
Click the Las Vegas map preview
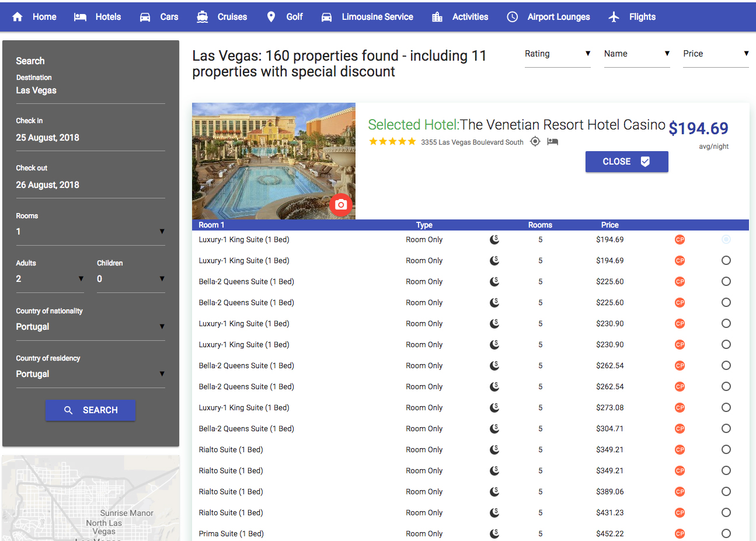90,498
